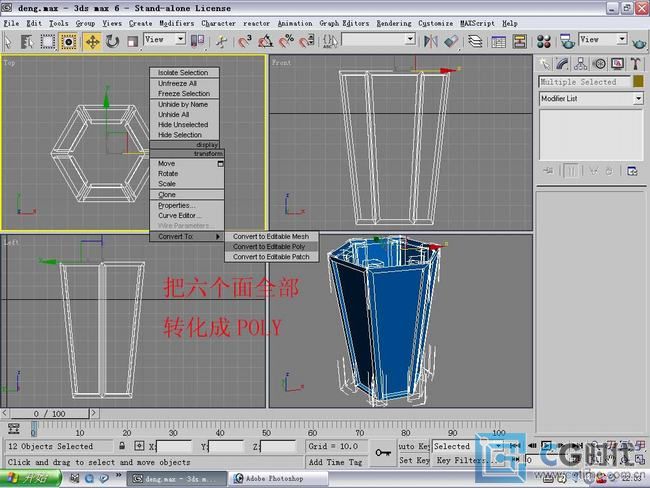Click the object color swatch
The width and height of the screenshot is (650, 488).
click(x=638, y=81)
